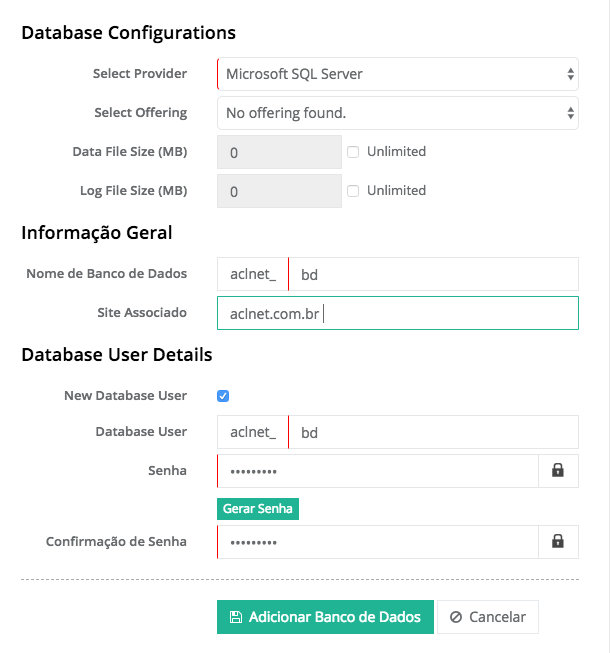Uncheck the New Database User checkbox
The width and height of the screenshot is (610, 653).
coord(223,396)
